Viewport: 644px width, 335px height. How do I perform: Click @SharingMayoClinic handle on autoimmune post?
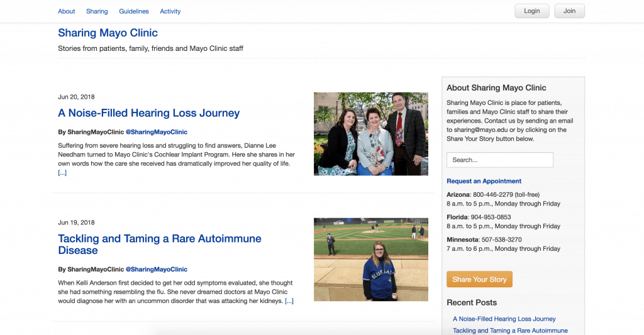(x=157, y=270)
